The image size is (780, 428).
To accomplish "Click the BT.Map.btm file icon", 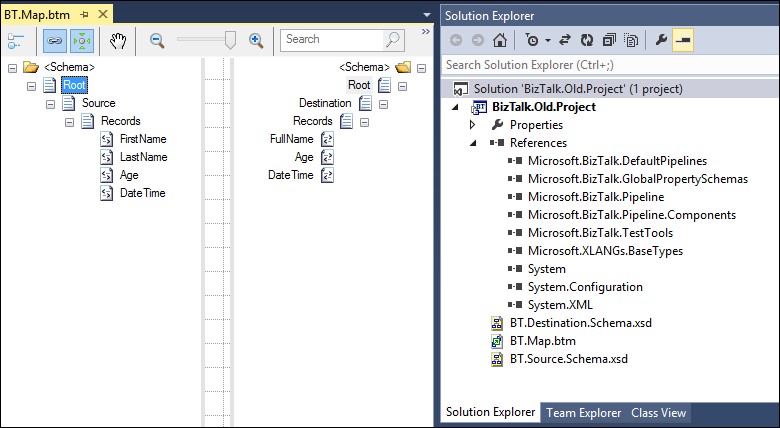I will [497, 341].
